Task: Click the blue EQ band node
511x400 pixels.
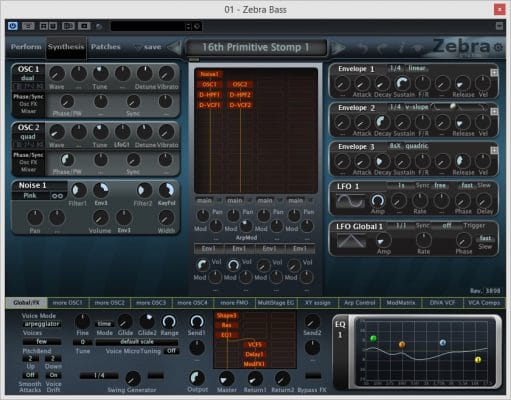Action: tap(443, 343)
